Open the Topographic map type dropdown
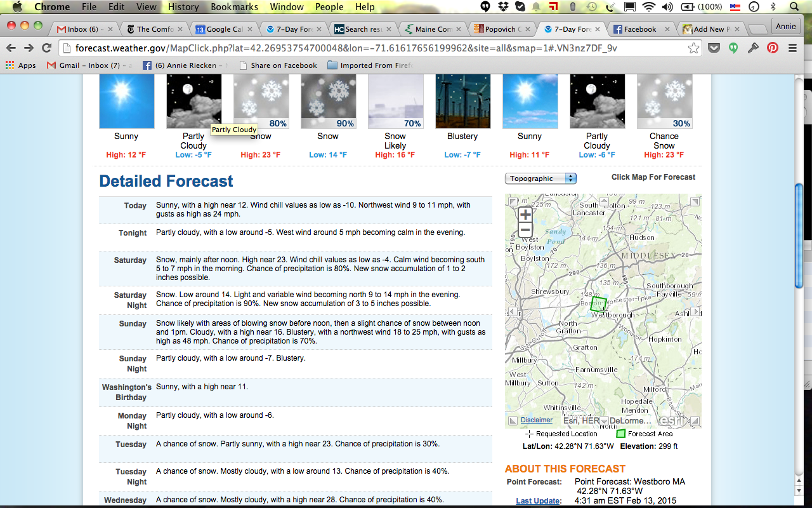 tap(540, 178)
